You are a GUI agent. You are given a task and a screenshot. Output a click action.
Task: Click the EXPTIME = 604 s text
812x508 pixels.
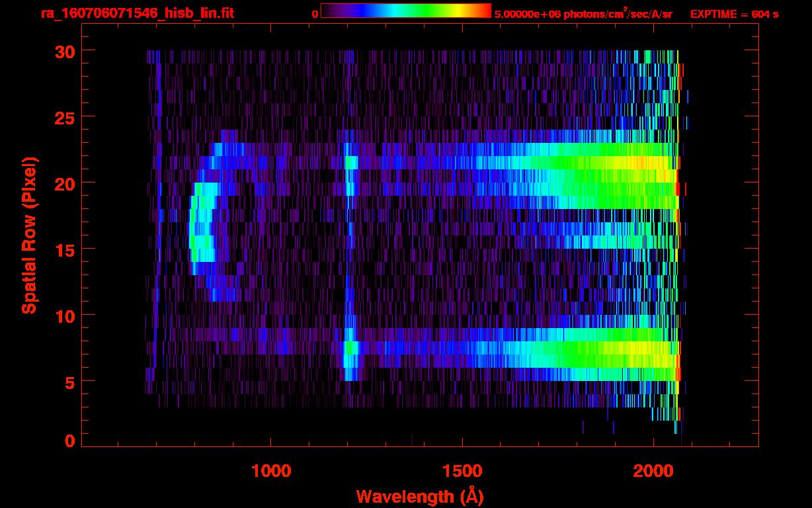pos(734,14)
